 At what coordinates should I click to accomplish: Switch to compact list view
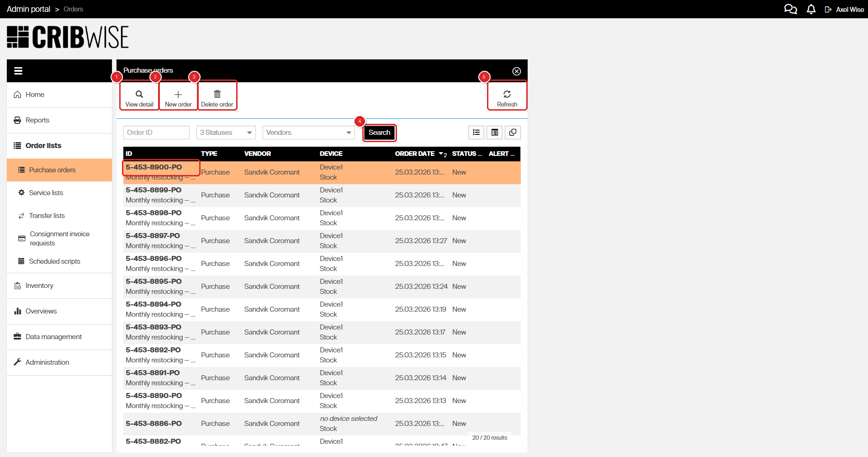pyautogui.click(x=476, y=132)
